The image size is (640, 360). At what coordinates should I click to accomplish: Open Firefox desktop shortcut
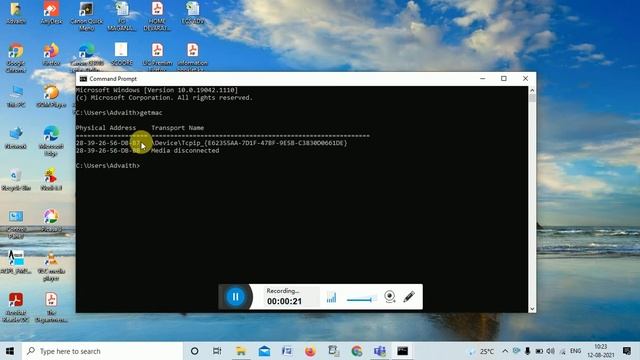coord(51,55)
